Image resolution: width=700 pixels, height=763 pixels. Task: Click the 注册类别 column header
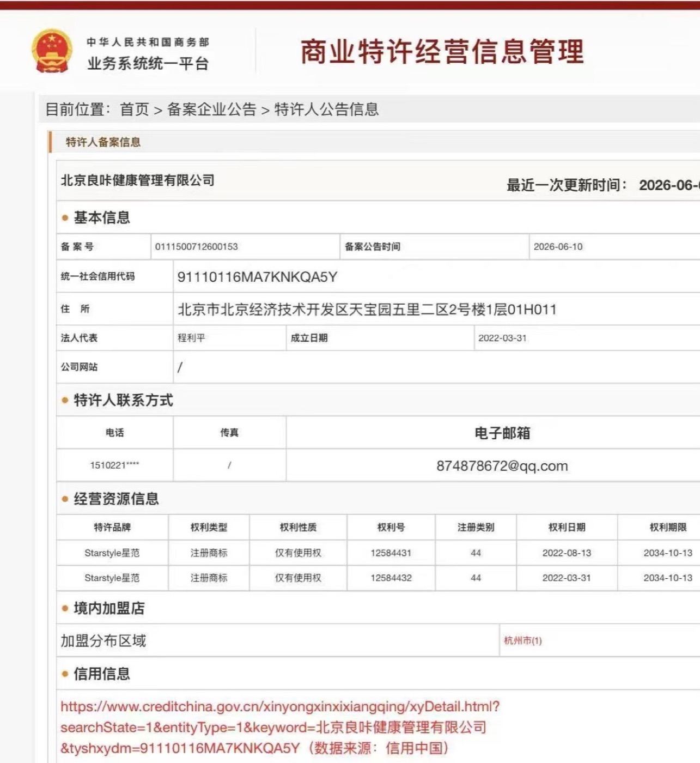(476, 527)
